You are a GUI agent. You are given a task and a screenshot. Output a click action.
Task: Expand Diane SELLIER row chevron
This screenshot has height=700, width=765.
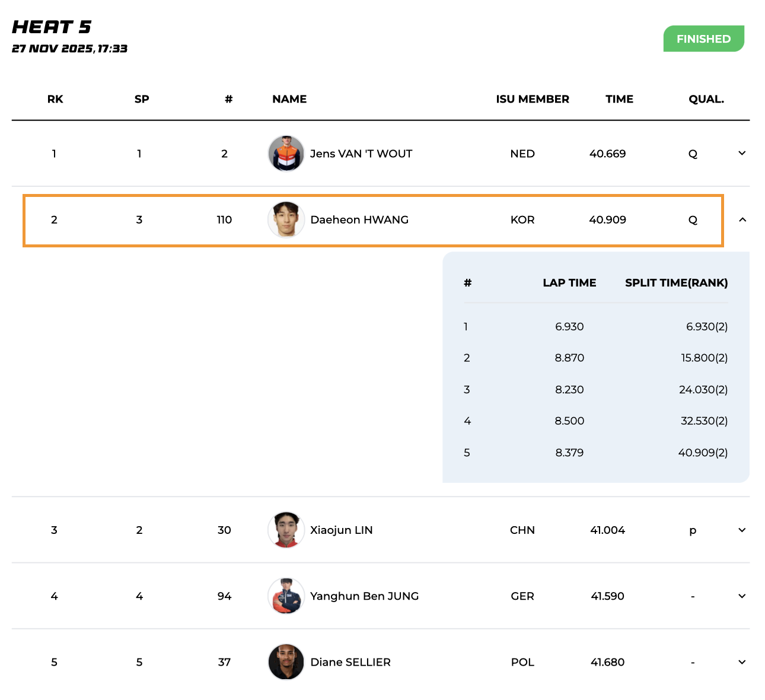tap(741, 662)
